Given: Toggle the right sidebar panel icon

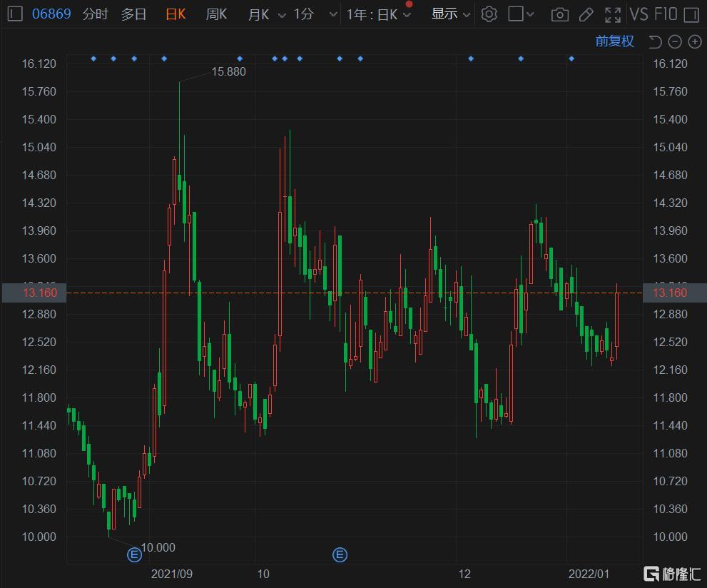Looking at the screenshot, I should pyautogui.click(x=691, y=15).
